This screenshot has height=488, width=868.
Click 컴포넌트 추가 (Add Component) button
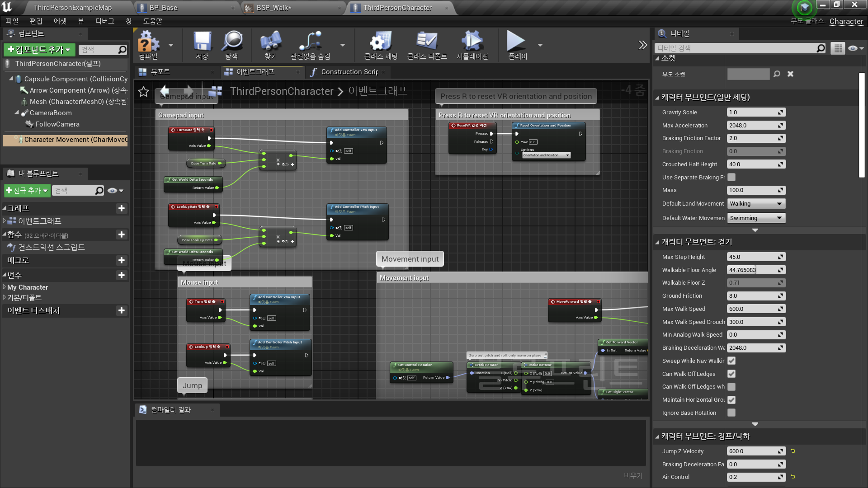(x=39, y=50)
